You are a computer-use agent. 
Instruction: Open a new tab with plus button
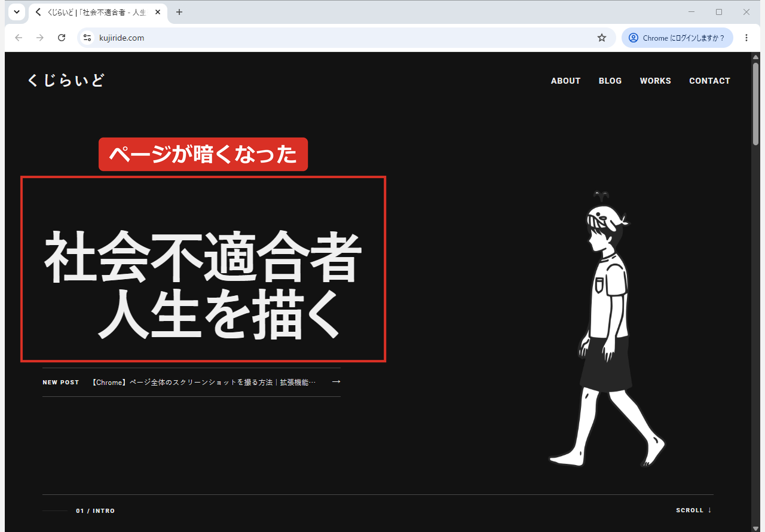point(179,12)
